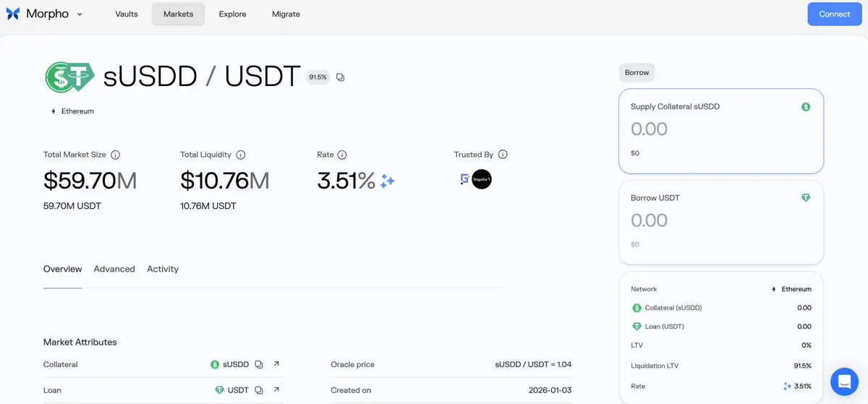Copy market ID icon next to title
Screen dimensions: 868x404
pos(341,77)
